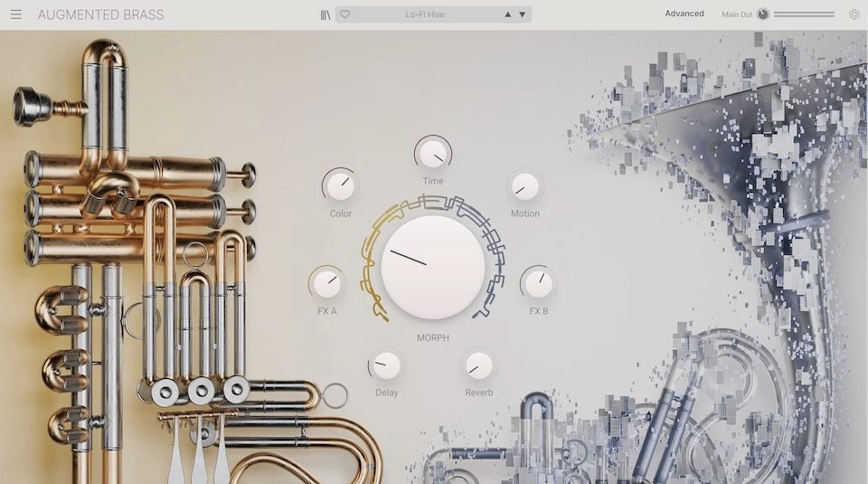Load previous preset with up arrow
868x484 pixels.
[507, 14]
